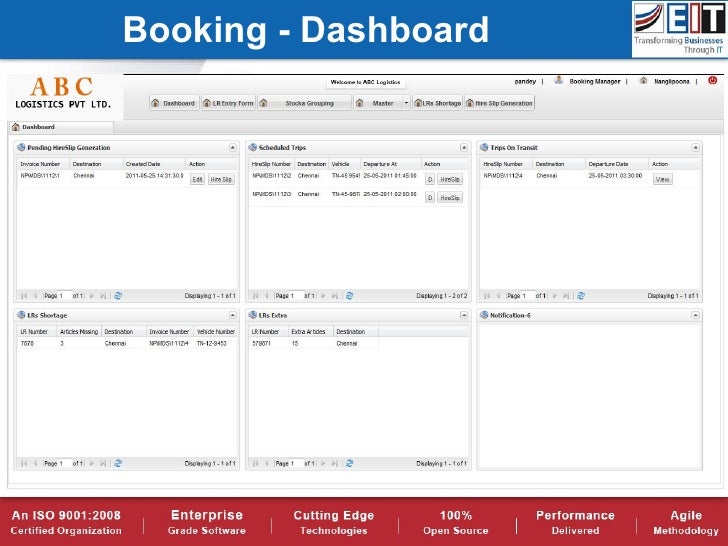
Task: Expand the Master dropdown arrow
Action: [x=406, y=103]
